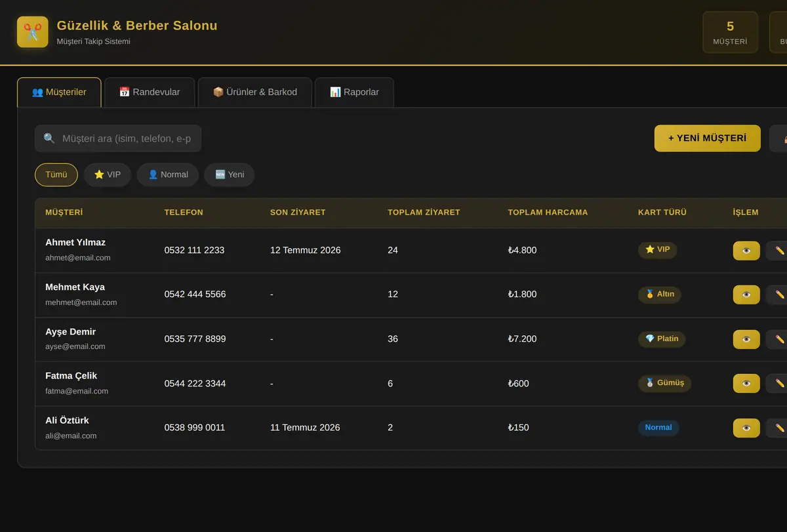Filter customers by VIP

tap(108, 174)
